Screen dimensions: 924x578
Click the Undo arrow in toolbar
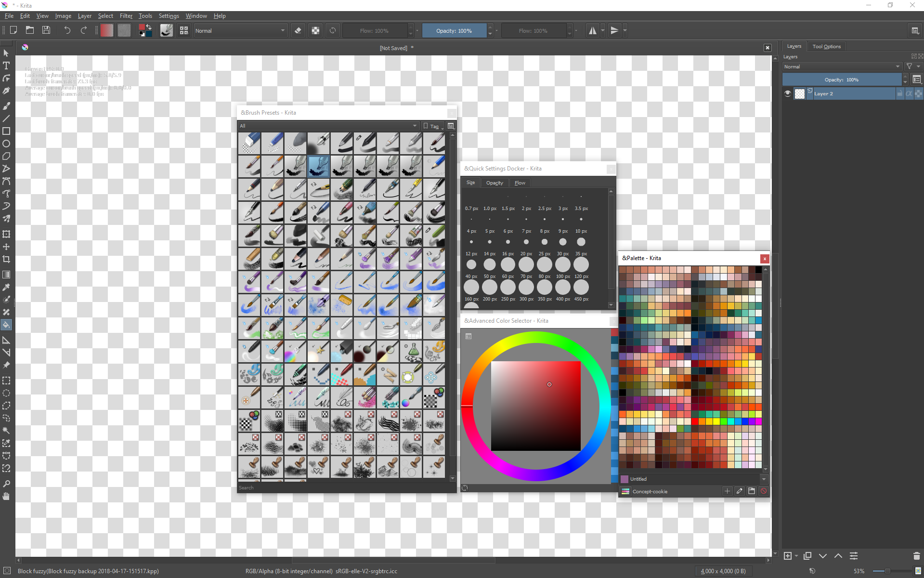[x=67, y=30]
